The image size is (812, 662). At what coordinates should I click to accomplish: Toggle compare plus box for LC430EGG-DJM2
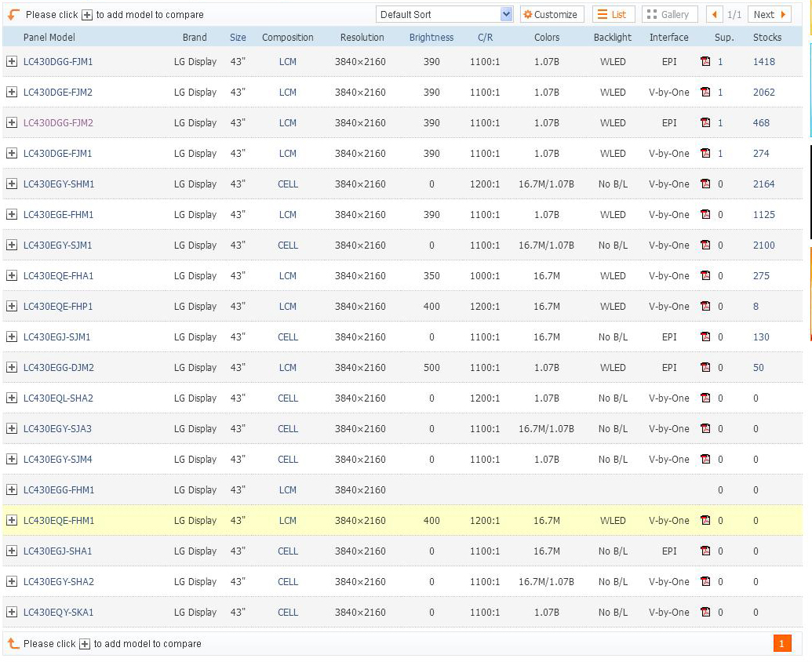pyautogui.click(x=12, y=367)
